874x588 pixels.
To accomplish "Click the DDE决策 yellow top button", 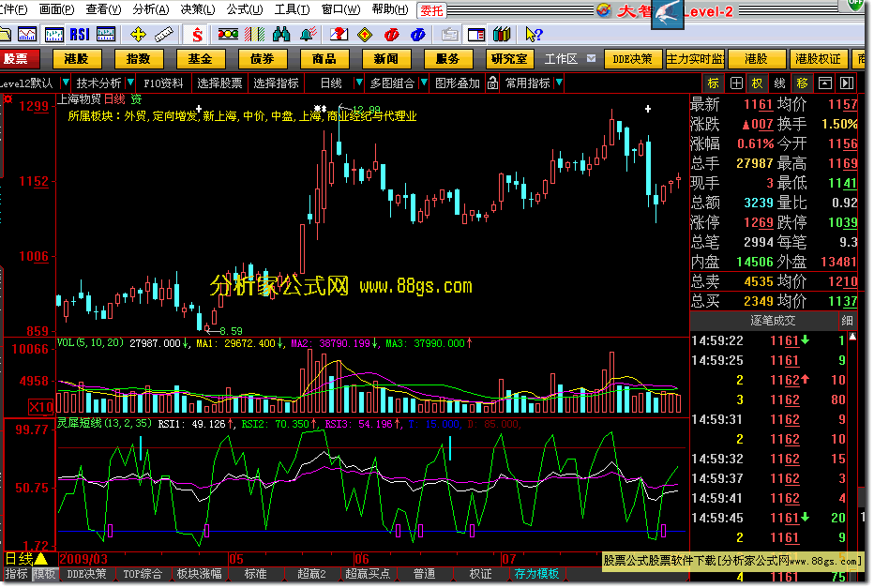I will pos(632,58).
